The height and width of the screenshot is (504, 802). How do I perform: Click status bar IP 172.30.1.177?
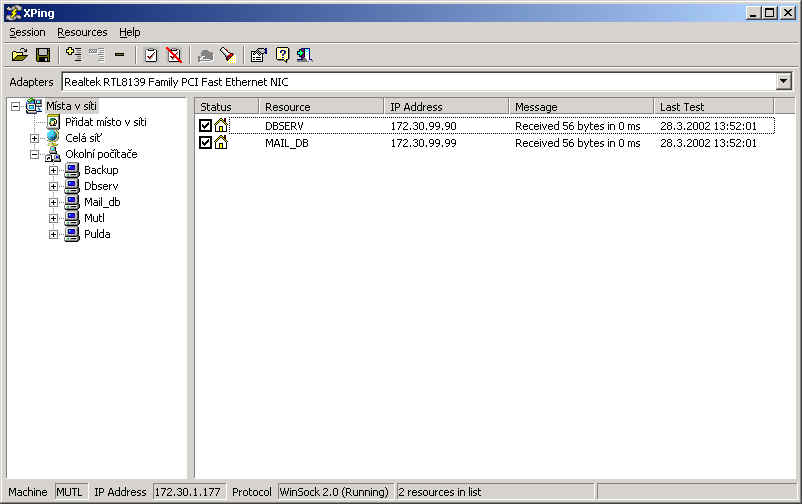(x=188, y=492)
